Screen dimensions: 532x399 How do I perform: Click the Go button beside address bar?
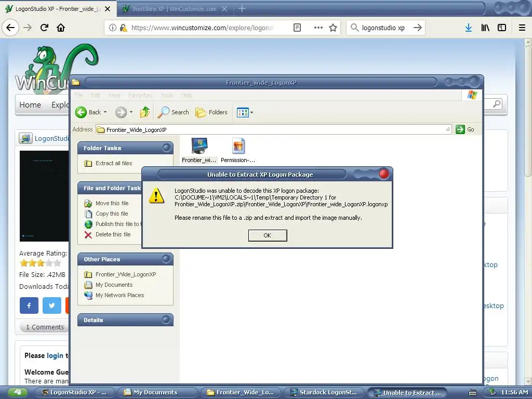(x=465, y=129)
